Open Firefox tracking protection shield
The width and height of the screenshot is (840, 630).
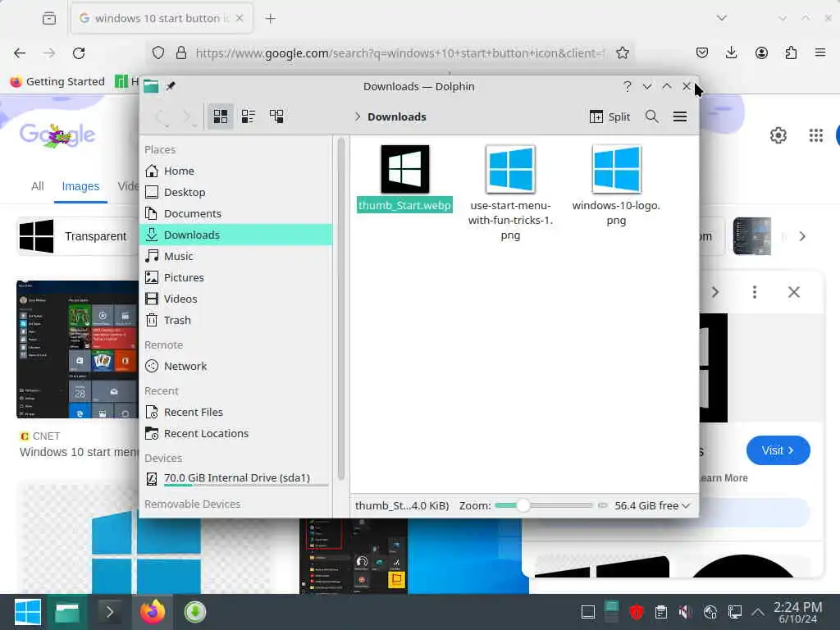pyautogui.click(x=158, y=52)
